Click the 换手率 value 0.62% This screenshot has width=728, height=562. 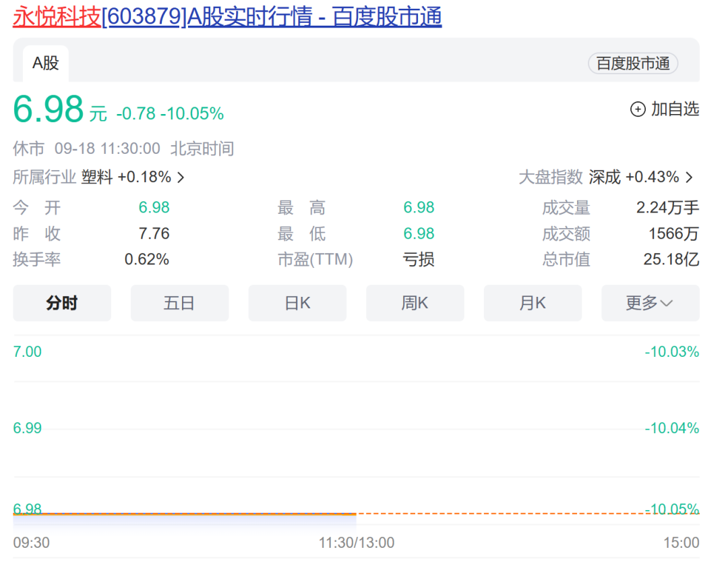point(147,259)
